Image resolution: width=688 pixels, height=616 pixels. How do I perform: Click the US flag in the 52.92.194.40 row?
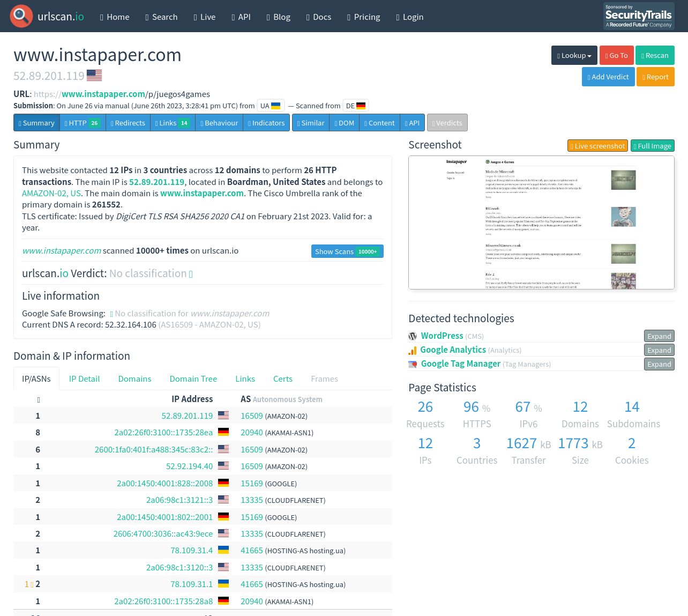coord(223,466)
